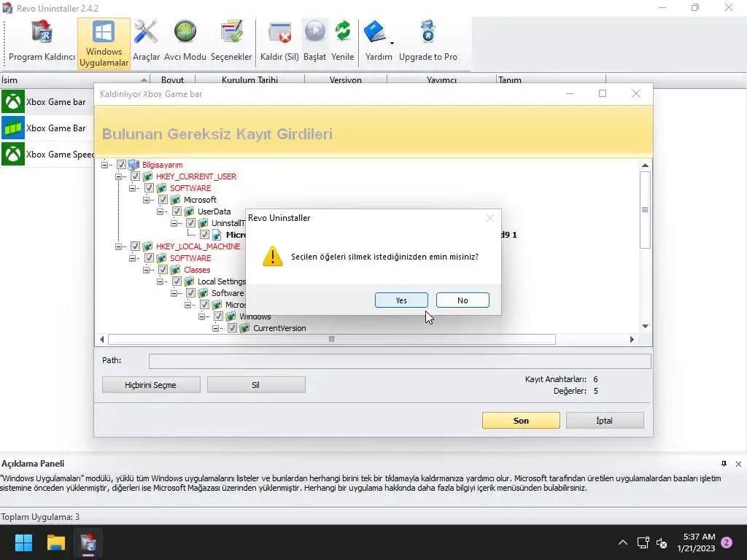Collapse the CurrentVersion tree node
Screen dimensions: 747x560
click(x=216, y=328)
